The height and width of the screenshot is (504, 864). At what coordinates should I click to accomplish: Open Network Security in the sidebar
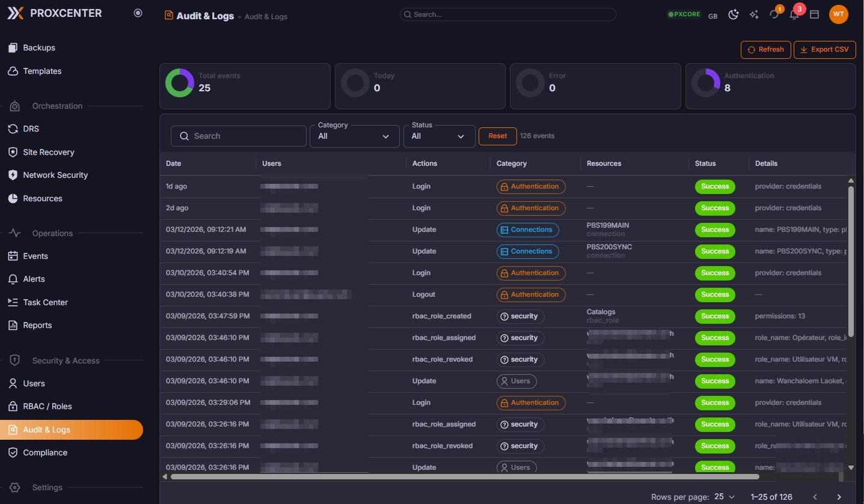tap(55, 175)
